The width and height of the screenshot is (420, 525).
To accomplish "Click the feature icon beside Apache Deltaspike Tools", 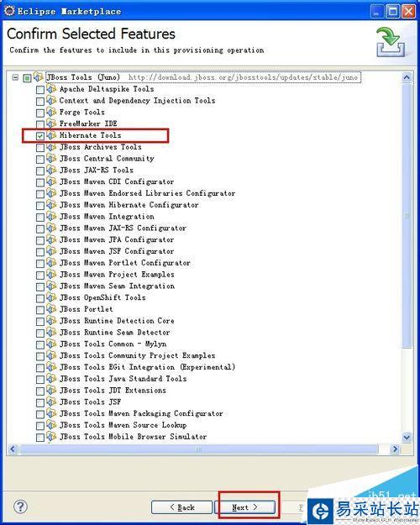I will 51,89.
